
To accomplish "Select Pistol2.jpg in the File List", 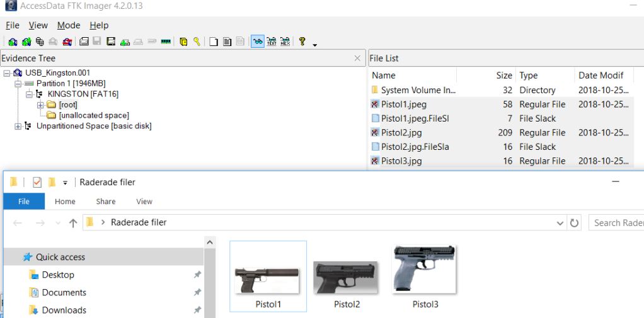I will (401, 133).
